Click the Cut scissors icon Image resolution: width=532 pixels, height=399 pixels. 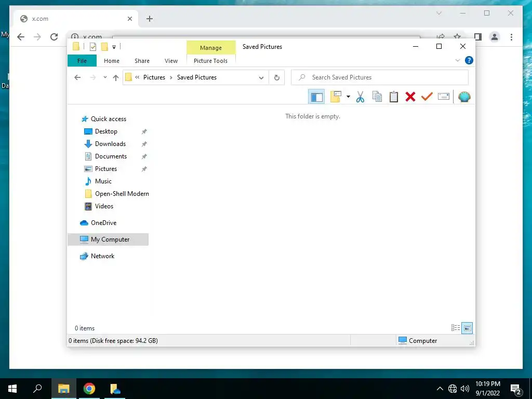[x=360, y=97]
